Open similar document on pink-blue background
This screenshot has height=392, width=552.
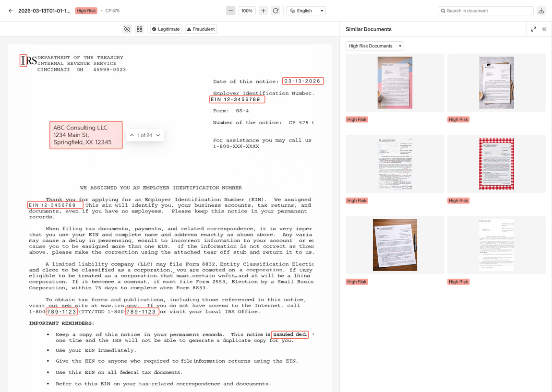(x=395, y=83)
